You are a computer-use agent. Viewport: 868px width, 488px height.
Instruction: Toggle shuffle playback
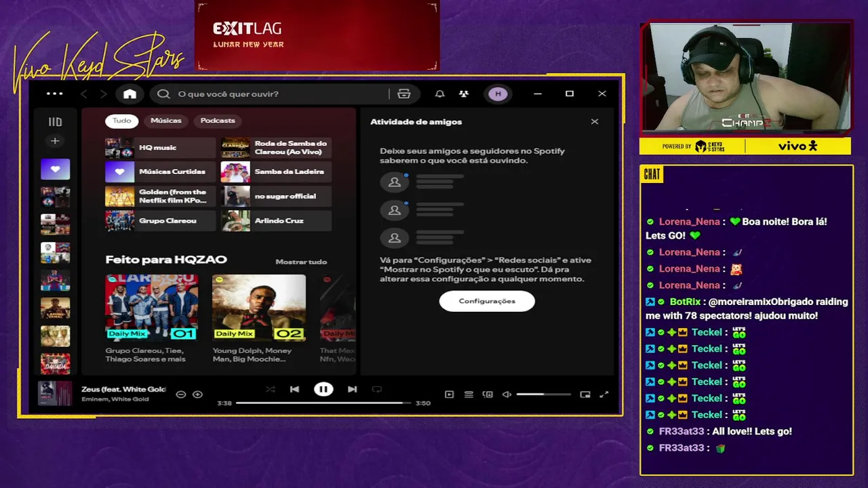click(271, 389)
